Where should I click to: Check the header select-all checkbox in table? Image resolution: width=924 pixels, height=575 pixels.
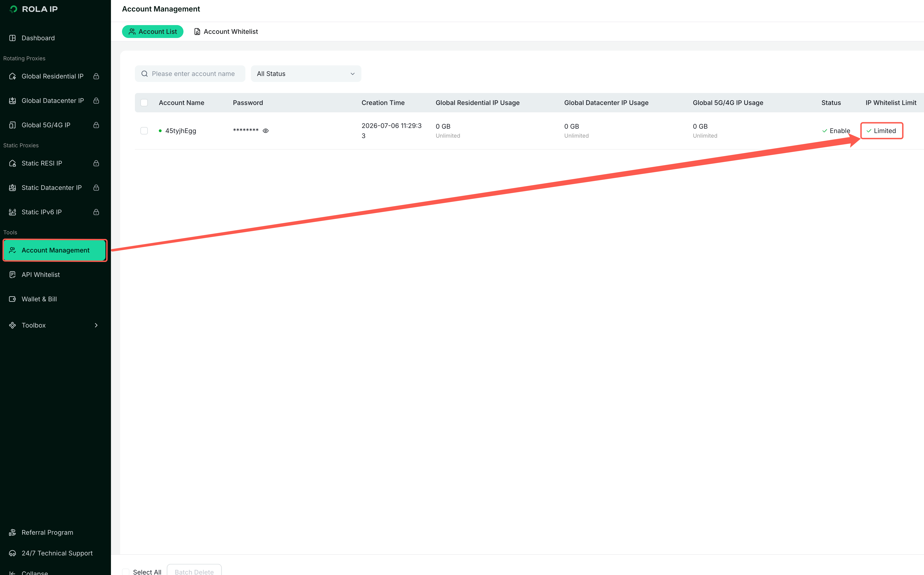click(x=144, y=103)
